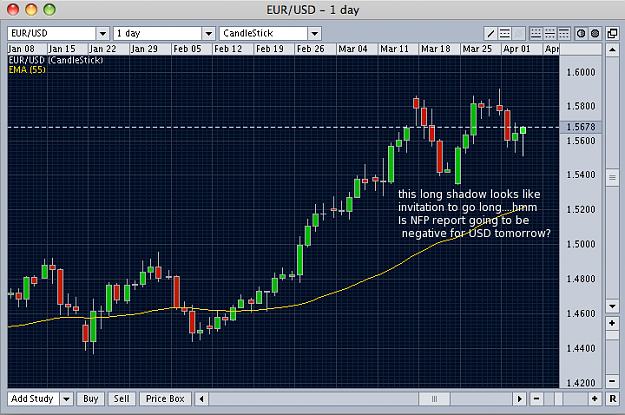
Task: Open the EUR/USD symbol dropdown
Action: point(102,33)
